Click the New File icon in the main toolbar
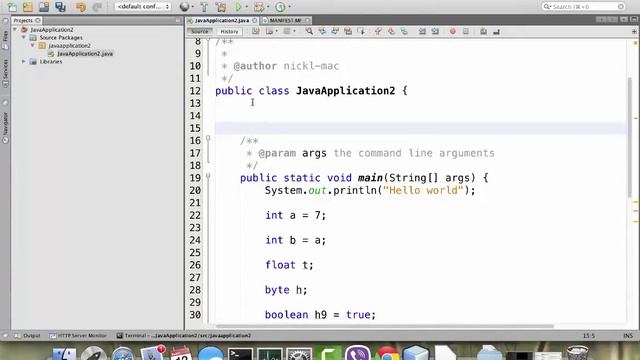The height and width of the screenshot is (360, 640). pyautogui.click(x=12, y=7)
